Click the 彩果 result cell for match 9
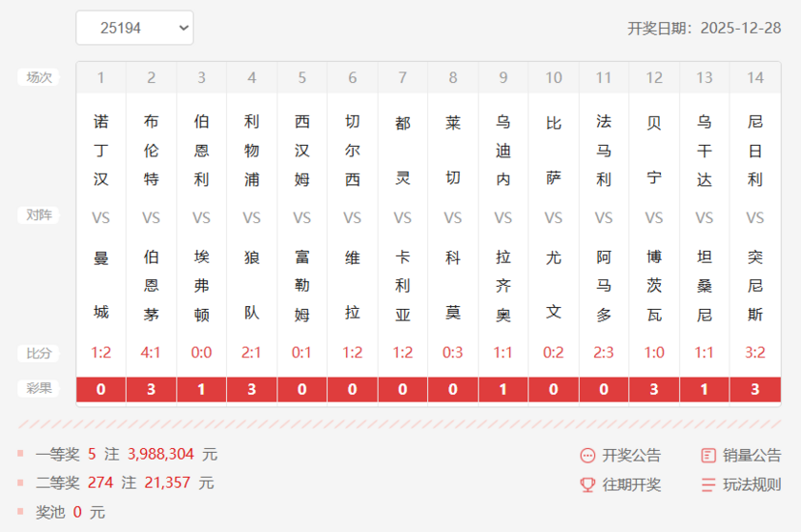 tap(503, 390)
